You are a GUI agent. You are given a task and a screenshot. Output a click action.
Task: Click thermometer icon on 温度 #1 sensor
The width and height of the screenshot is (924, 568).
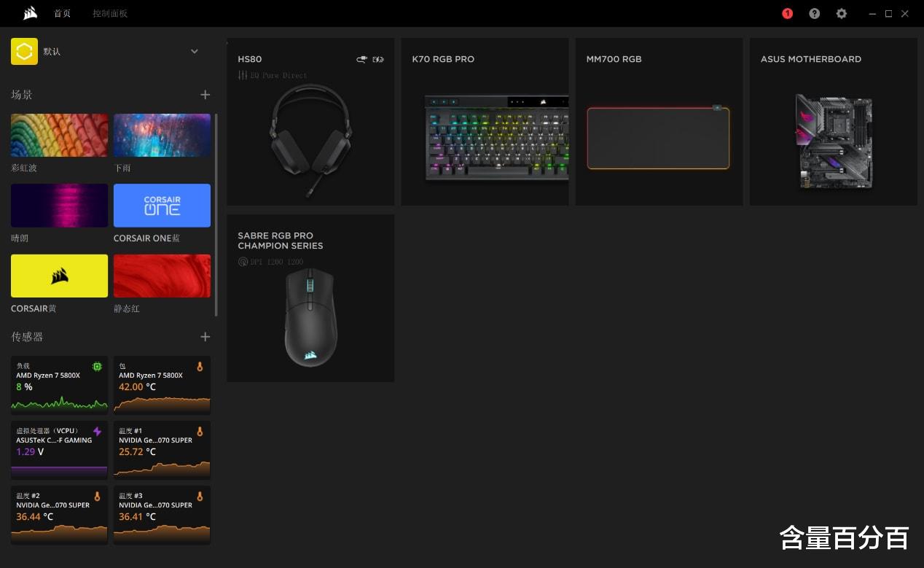point(200,432)
